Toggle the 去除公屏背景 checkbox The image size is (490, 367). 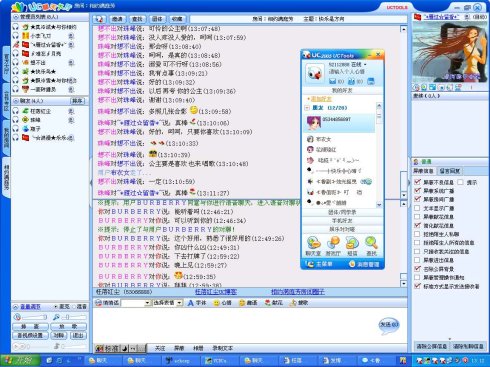(x=417, y=269)
